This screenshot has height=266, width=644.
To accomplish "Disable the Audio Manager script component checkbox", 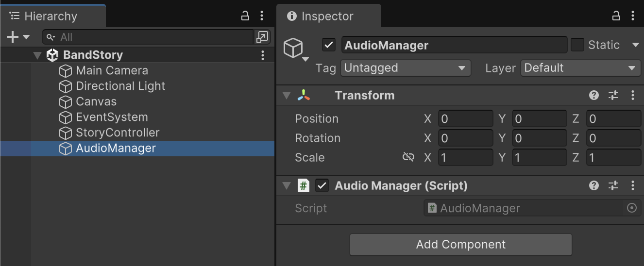I will pyautogui.click(x=322, y=185).
